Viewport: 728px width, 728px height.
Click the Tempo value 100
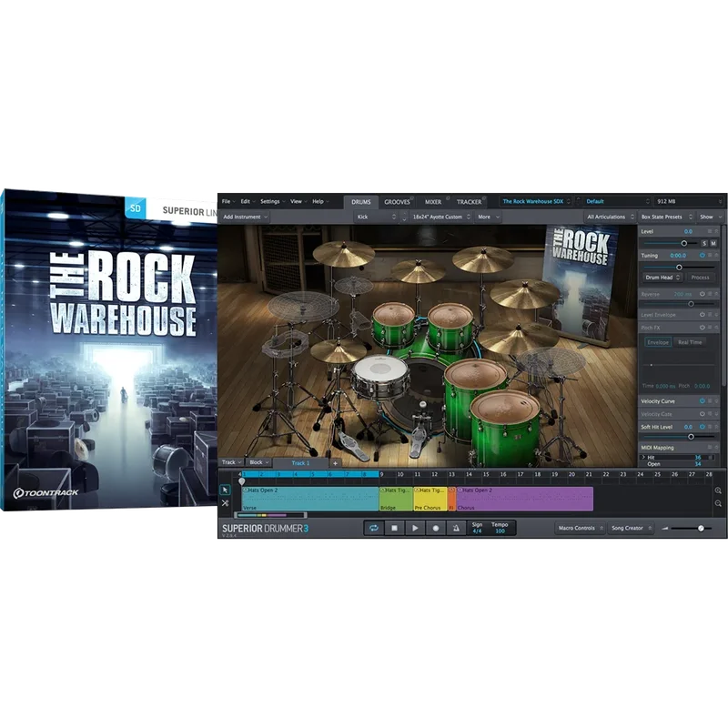[500, 531]
